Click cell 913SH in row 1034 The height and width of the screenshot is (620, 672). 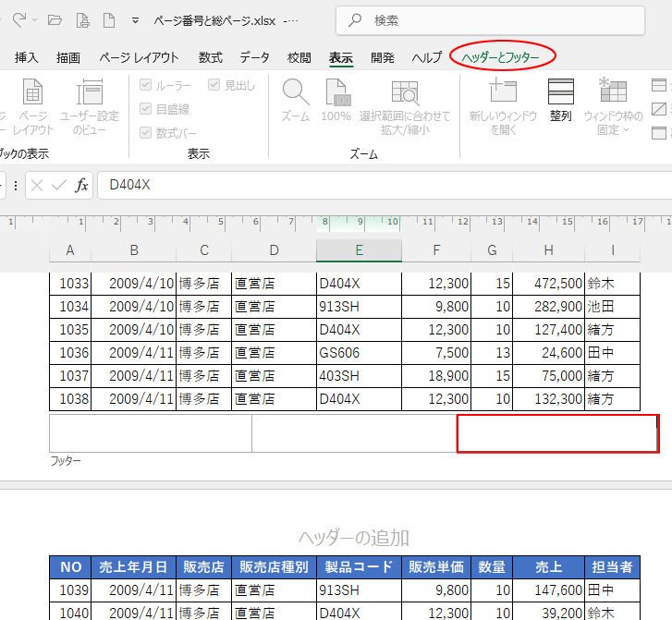[x=360, y=307]
